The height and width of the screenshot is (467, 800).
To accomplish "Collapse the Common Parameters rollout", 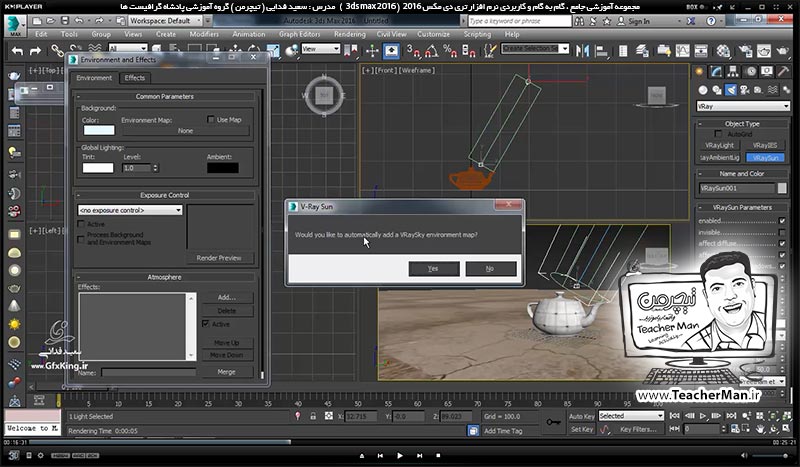I will pyautogui.click(x=165, y=96).
